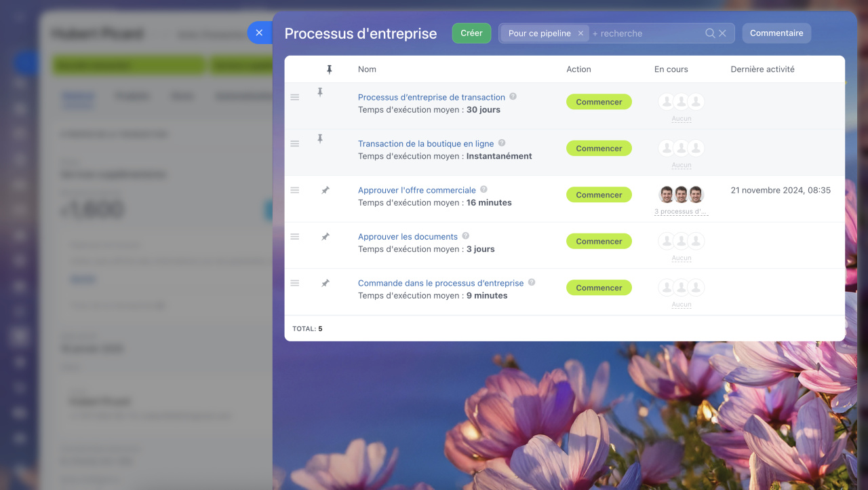Pin Approuver l'offre commerciale to top
The height and width of the screenshot is (490, 868).
pos(325,191)
